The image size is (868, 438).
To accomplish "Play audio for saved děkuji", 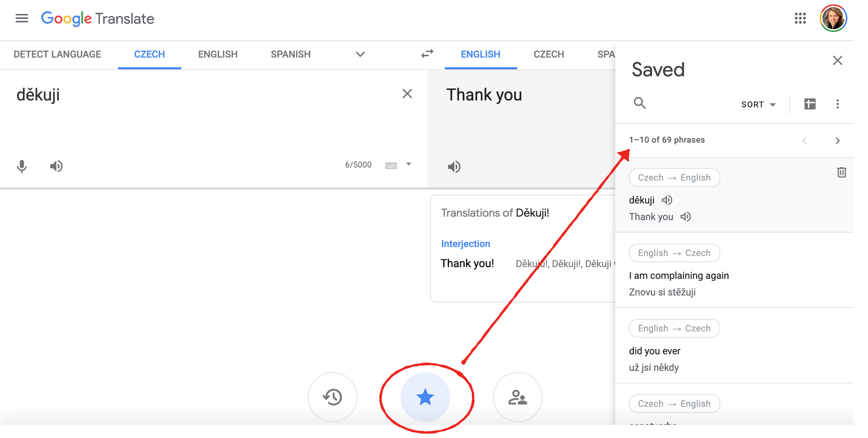I will pos(667,200).
